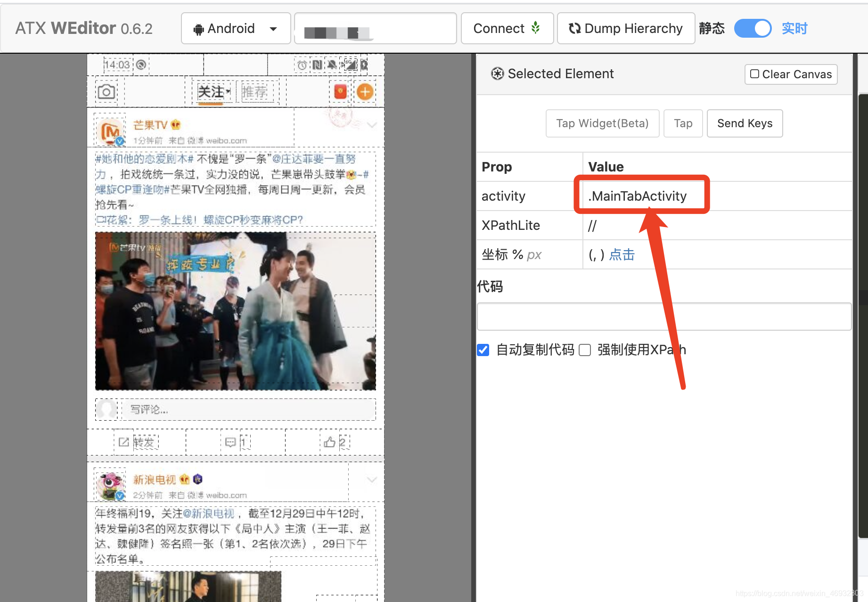Expand the 新浪电视 post chevron menu
The width and height of the screenshot is (868, 602).
tap(372, 480)
